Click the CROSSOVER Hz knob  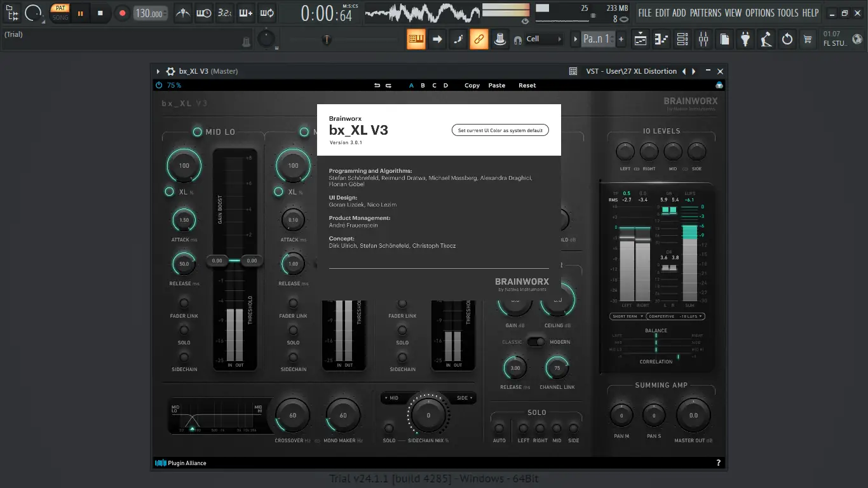coord(292,416)
